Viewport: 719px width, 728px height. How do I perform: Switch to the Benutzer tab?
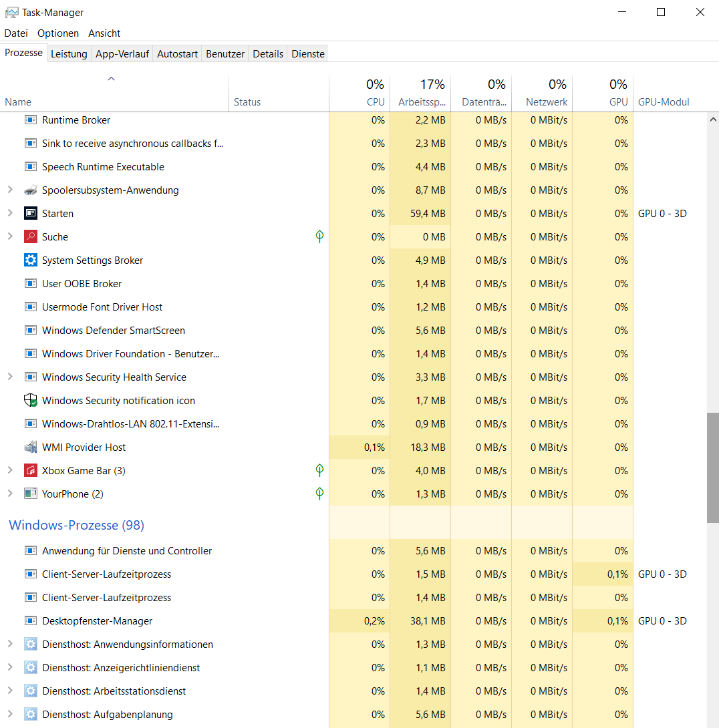tap(225, 54)
